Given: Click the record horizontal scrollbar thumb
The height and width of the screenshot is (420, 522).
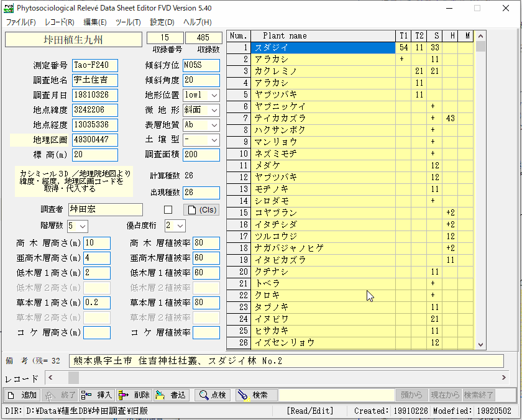Looking at the screenshot, I should coord(73,378).
